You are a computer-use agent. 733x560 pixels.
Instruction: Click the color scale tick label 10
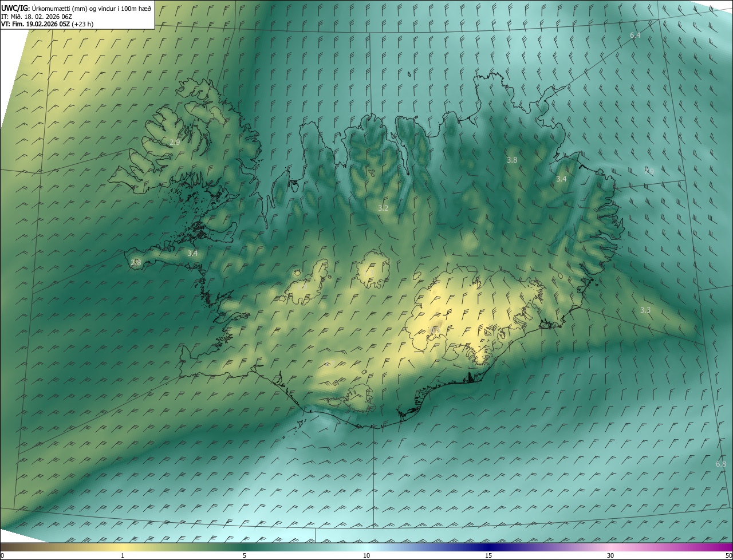coord(366,556)
